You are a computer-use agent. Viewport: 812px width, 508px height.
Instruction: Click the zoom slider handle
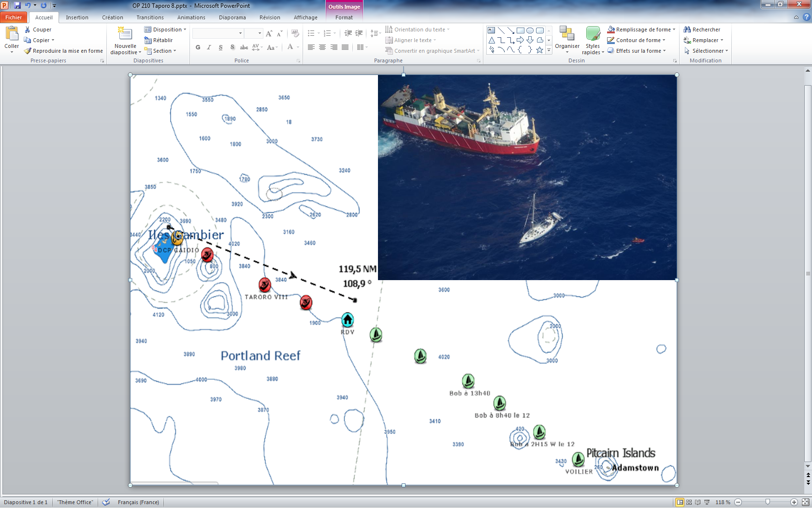pos(768,502)
